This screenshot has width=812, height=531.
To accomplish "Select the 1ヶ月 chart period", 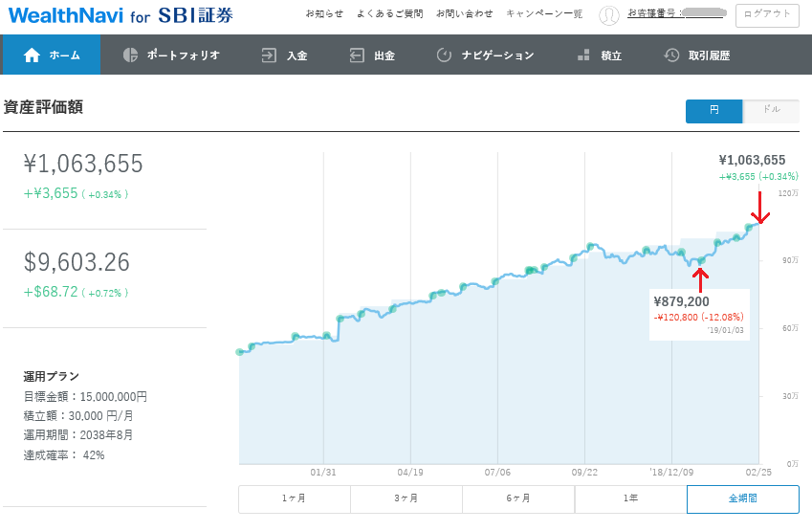I will [x=295, y=499].
